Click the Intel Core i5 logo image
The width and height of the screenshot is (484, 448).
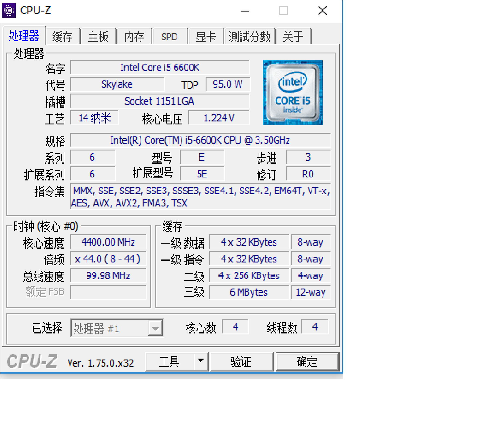click(x=292, y=92)
